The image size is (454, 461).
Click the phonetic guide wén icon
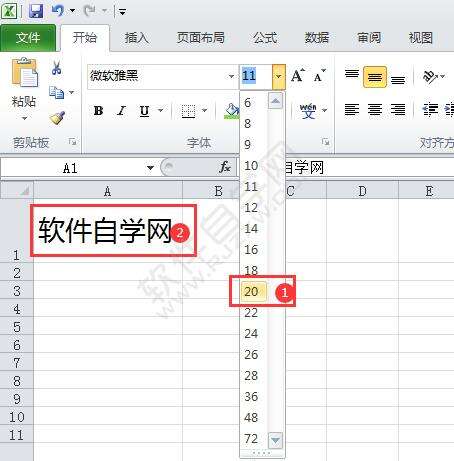click(x=308, y=110)
